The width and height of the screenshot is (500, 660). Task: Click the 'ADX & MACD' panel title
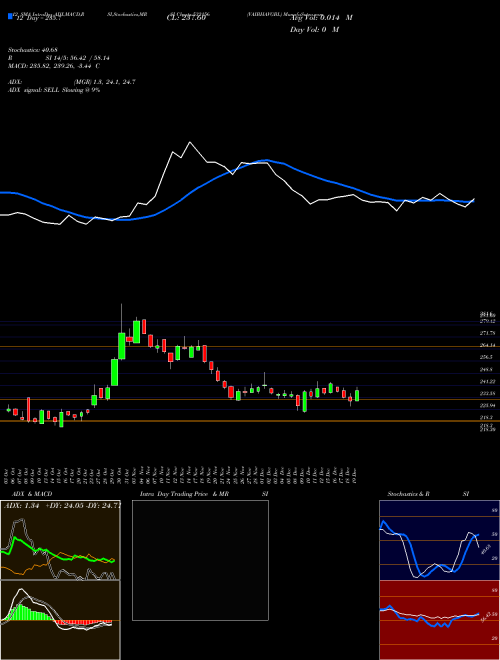[x=32, y=494]
